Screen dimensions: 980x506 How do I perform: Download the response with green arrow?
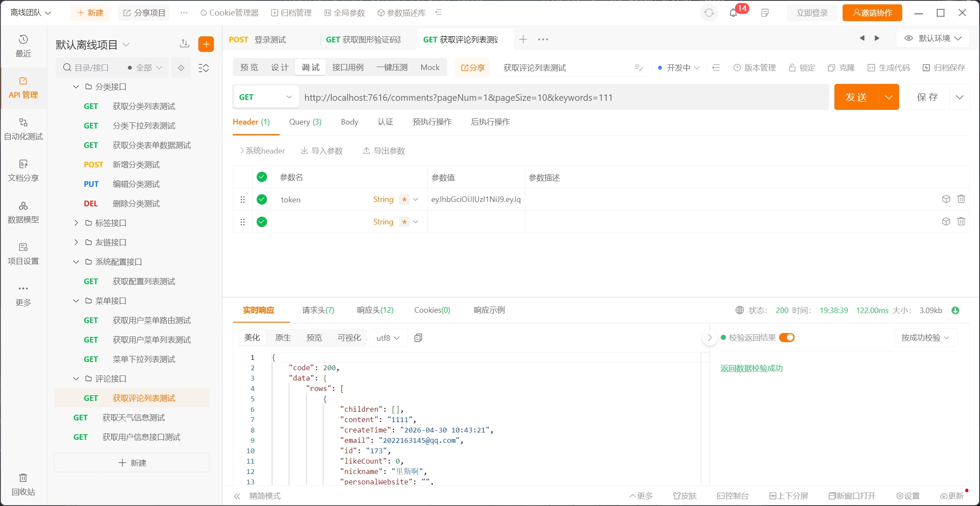[x=955, y=311]
